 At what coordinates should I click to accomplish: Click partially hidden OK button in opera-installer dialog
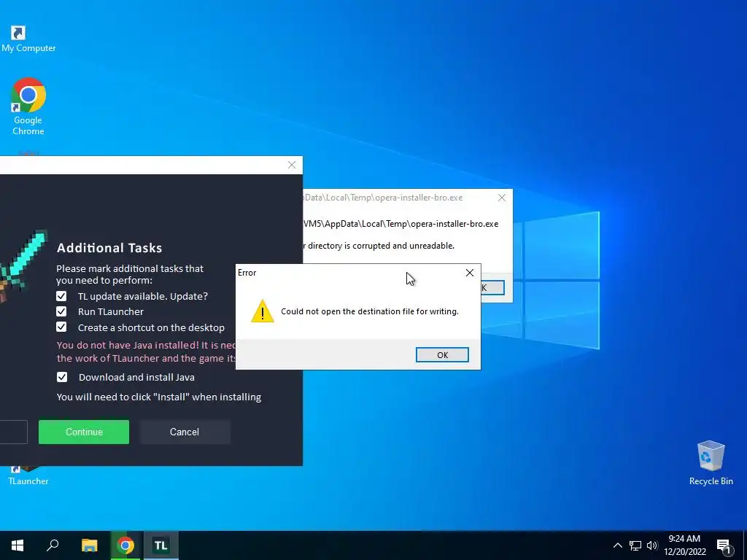[492, 287]
